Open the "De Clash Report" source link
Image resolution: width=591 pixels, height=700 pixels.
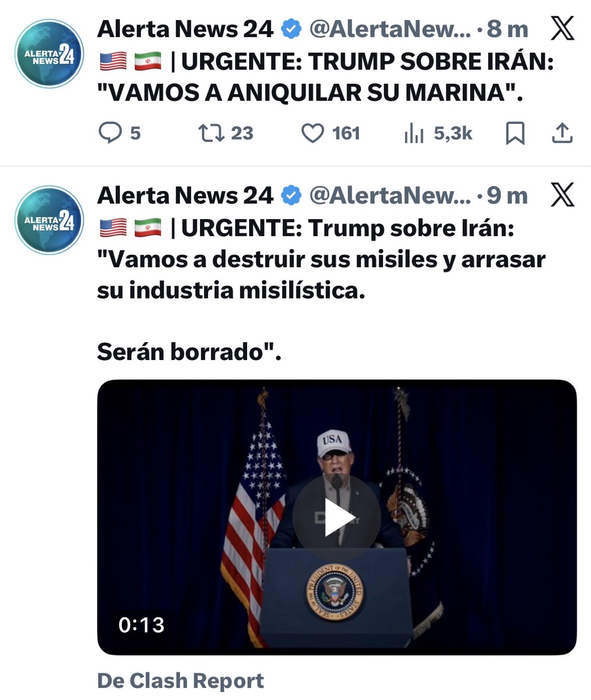[x=180, y=681]
